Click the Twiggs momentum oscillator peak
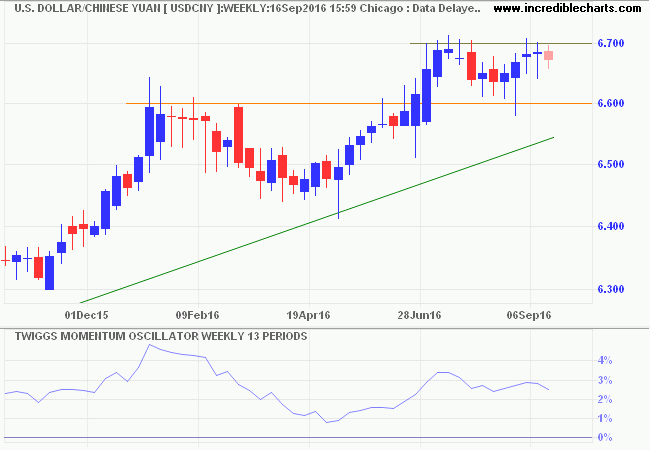The width and height of the screenshot is (650, 450). tap(150, 345)
